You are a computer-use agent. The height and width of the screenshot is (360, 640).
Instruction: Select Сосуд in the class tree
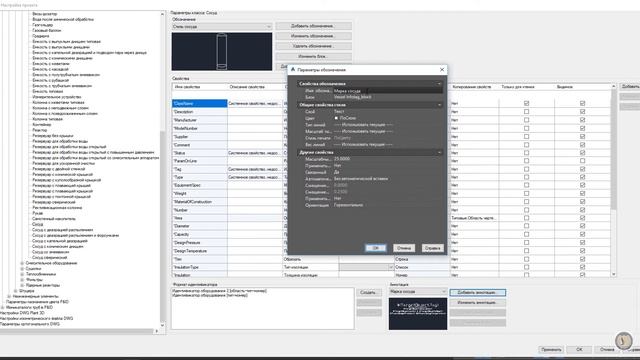click(x=38, y=224)
